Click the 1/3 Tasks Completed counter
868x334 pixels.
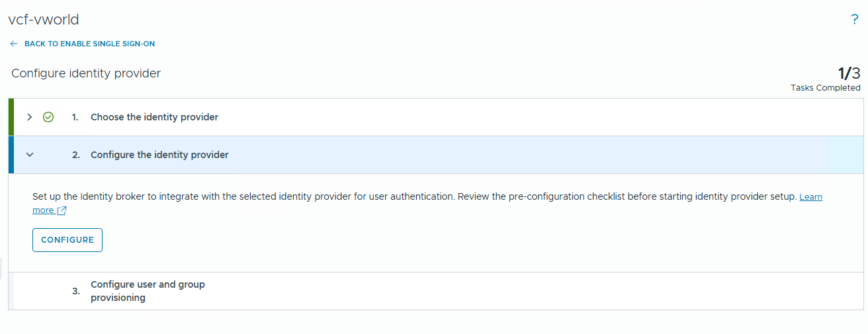pos(849,73)
